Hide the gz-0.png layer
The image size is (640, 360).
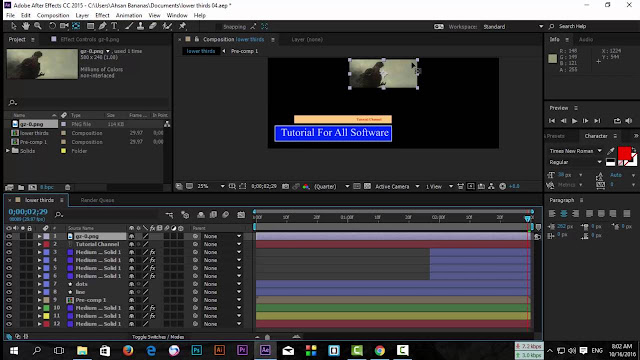tap(9, 236)
